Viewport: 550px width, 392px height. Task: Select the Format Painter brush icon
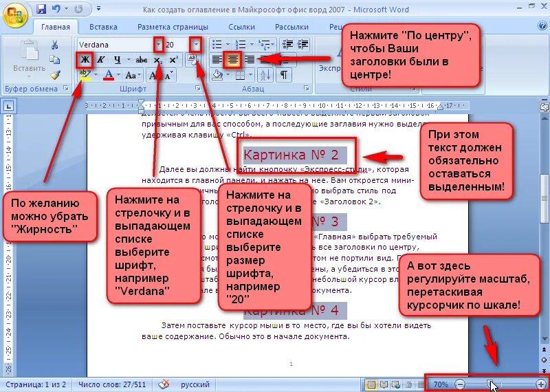55,74
